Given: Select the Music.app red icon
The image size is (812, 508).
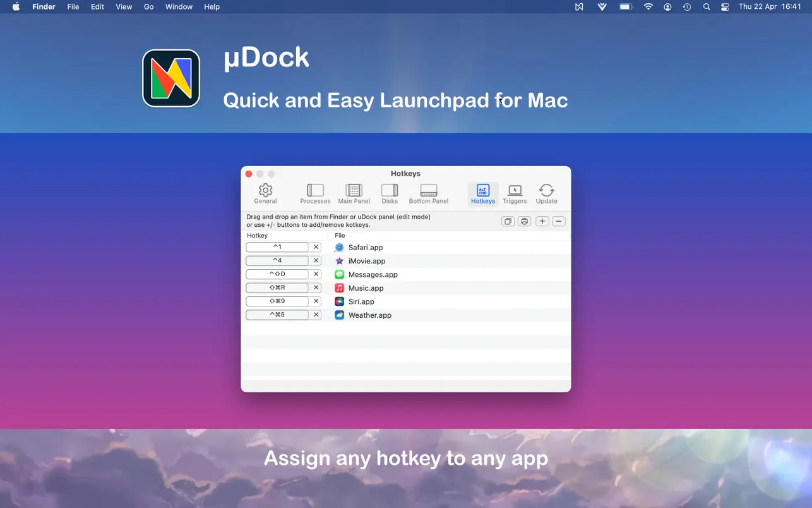Looking at the screenshot, I should pyautogui.click(x=339, y=288).
